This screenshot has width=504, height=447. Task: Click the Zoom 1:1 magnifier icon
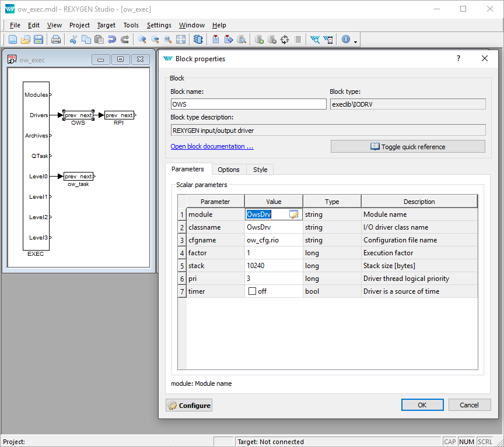(168, 40)
